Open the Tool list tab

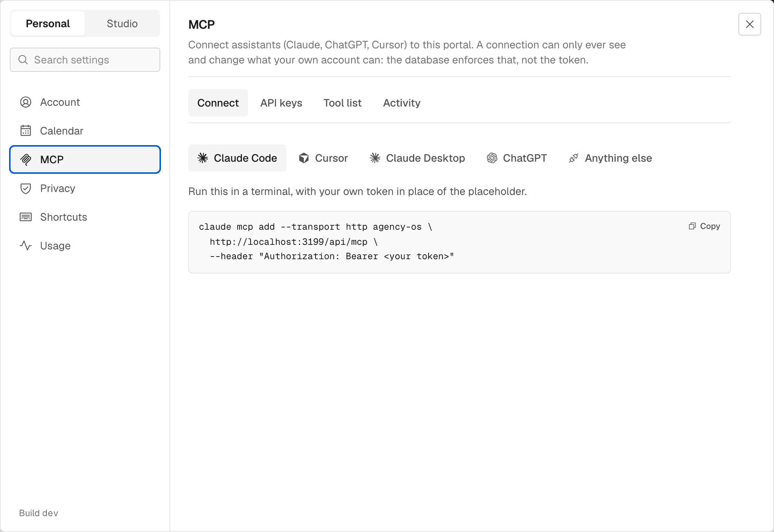342,103
